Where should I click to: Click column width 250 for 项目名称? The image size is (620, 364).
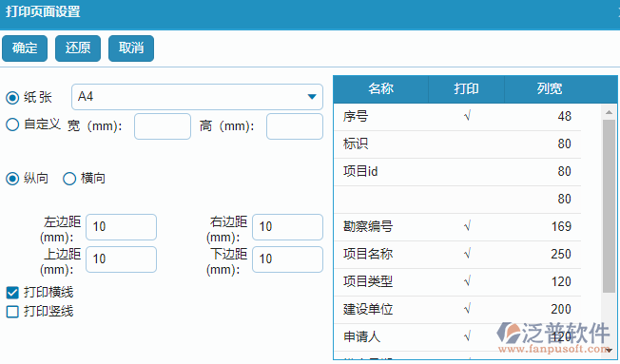[x=561, y=254]
